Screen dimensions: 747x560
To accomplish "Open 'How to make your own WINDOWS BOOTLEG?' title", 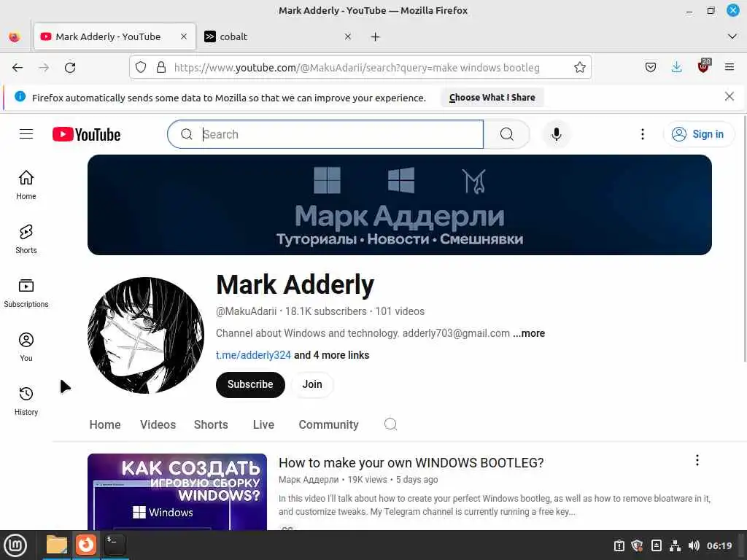I will [x=411, y=463].
